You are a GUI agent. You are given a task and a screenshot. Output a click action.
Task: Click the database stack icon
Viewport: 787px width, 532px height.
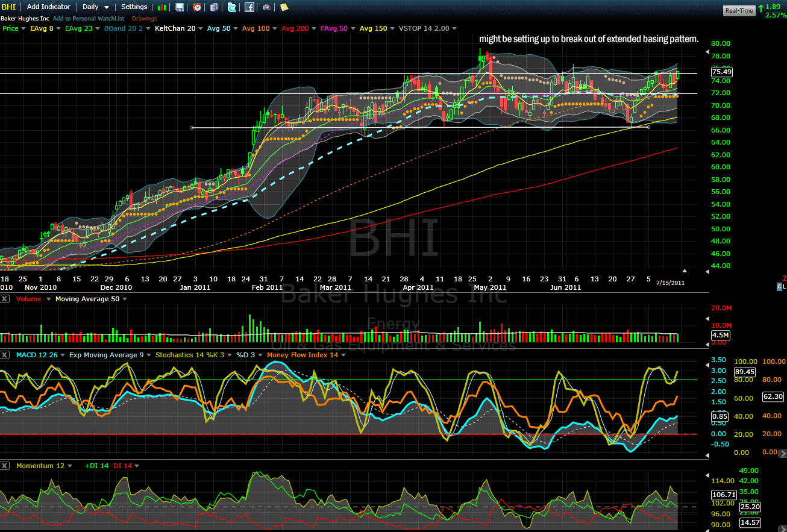pos(215,7)
